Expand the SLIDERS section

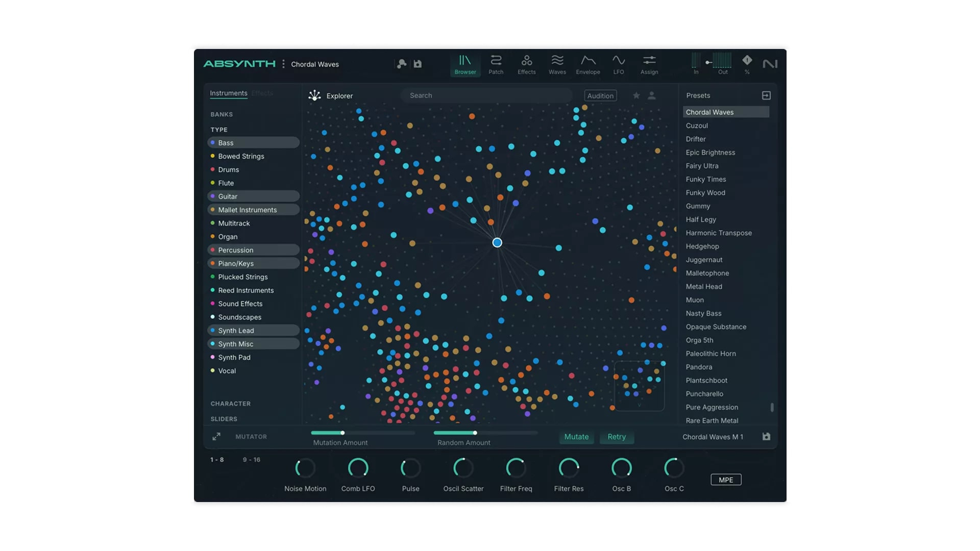pos(224,419)
